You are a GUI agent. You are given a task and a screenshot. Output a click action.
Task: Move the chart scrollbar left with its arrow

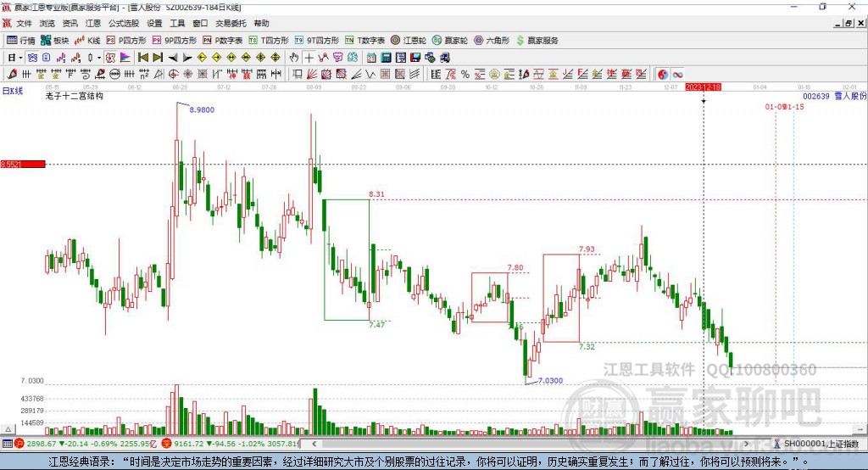pyautogui.click(x=314, y=444)
